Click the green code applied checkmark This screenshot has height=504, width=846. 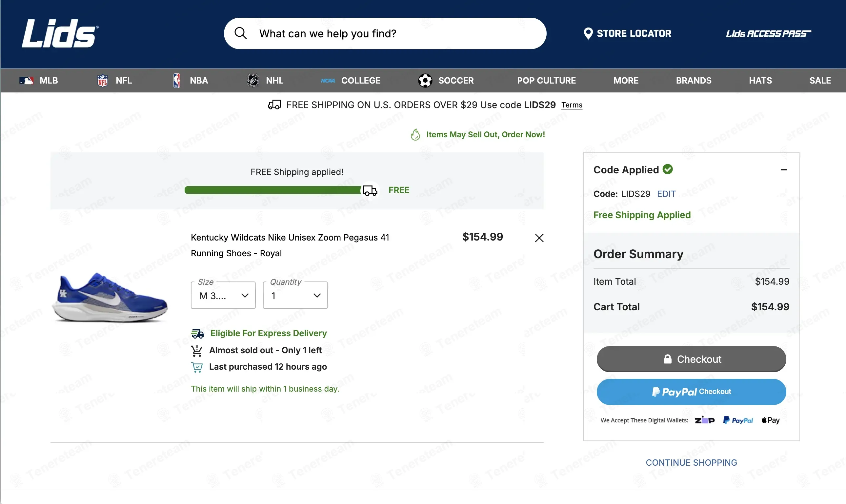tap(668, 169)
